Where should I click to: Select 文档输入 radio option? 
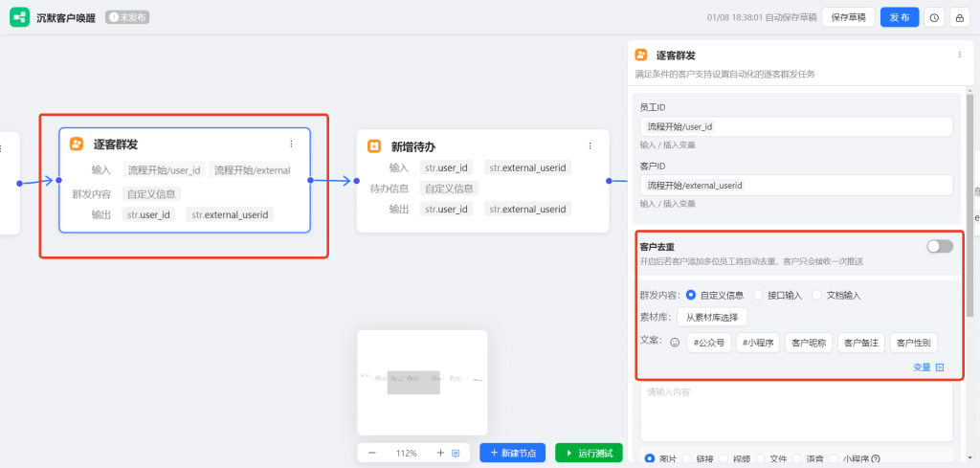coord(816,295)
